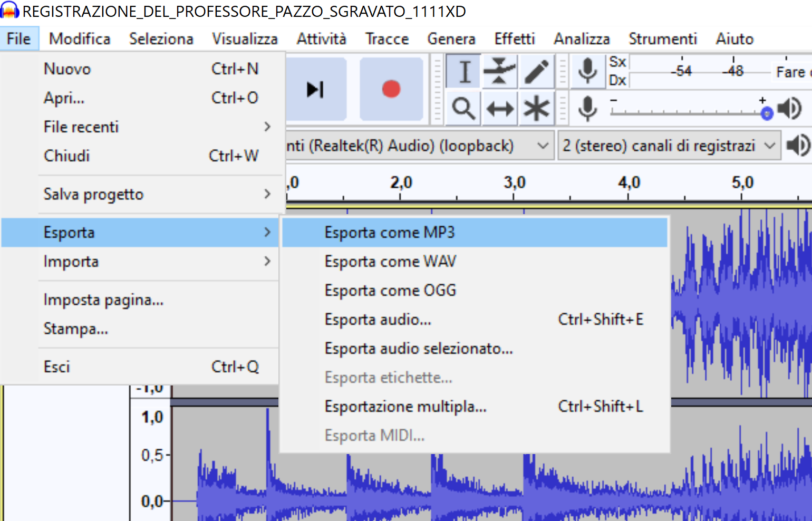Open the Seleziona menu
Image resolution: width=812 pixels, height=521 pixels.
[161, 38]
